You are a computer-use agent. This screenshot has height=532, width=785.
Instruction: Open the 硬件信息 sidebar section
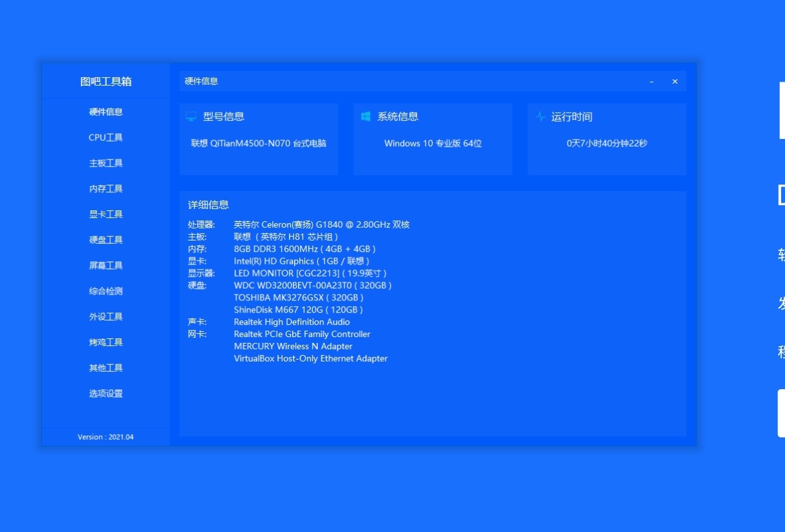pos(106,112)
